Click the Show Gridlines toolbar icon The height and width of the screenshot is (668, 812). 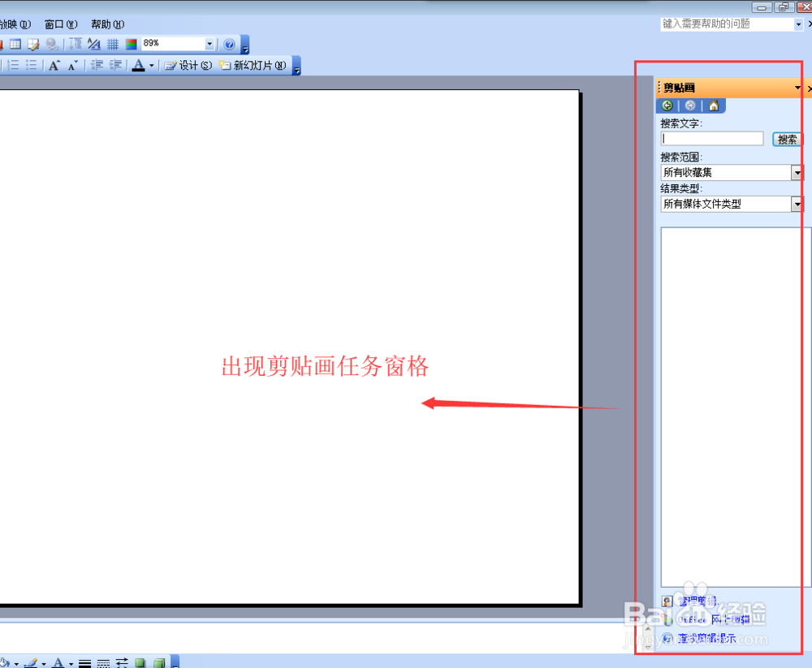(113, 44)
